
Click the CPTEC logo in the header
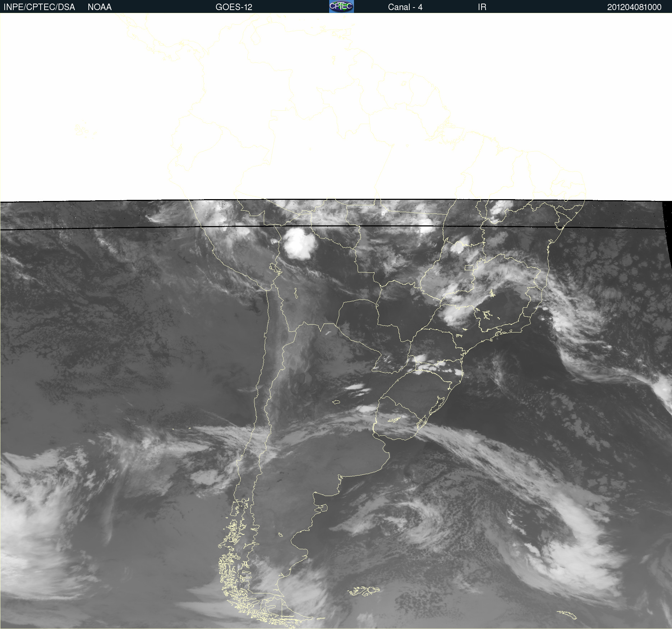[341, 6]
